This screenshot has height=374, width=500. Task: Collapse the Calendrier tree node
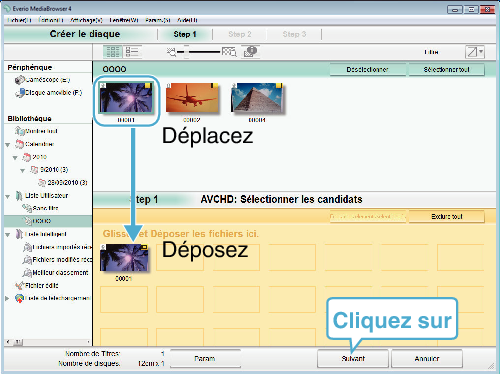8,145
